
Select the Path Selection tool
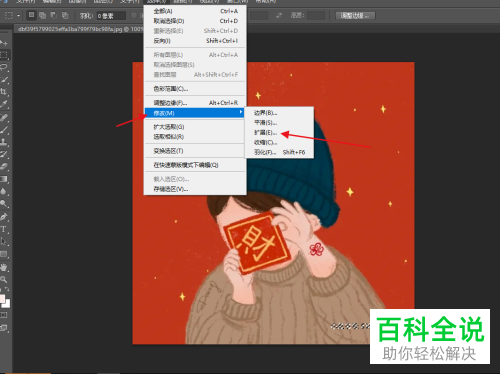(x=4, y=241)
